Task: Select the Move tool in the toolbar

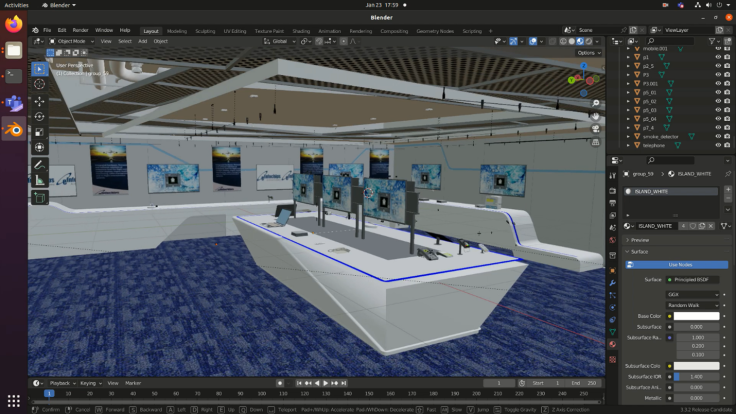Action: 40,101
